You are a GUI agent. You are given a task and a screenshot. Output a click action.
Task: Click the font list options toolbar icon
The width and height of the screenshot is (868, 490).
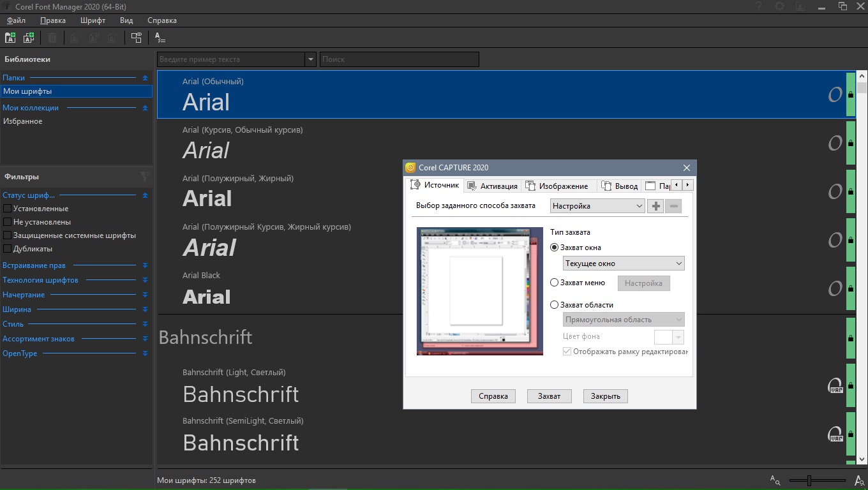click(x=160, y=38)
